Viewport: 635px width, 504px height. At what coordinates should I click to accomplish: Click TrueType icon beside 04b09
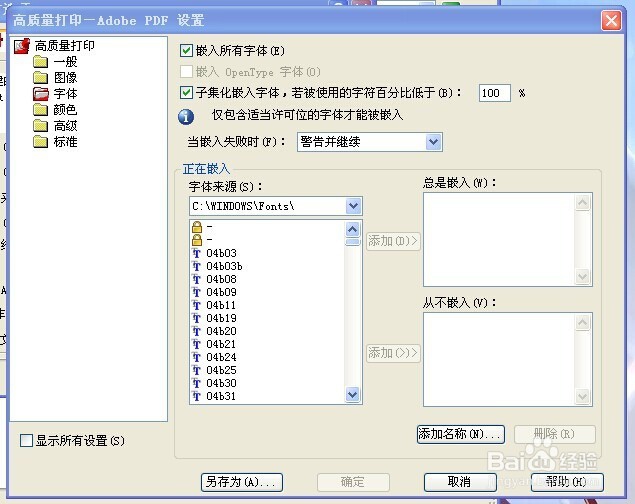196,292
